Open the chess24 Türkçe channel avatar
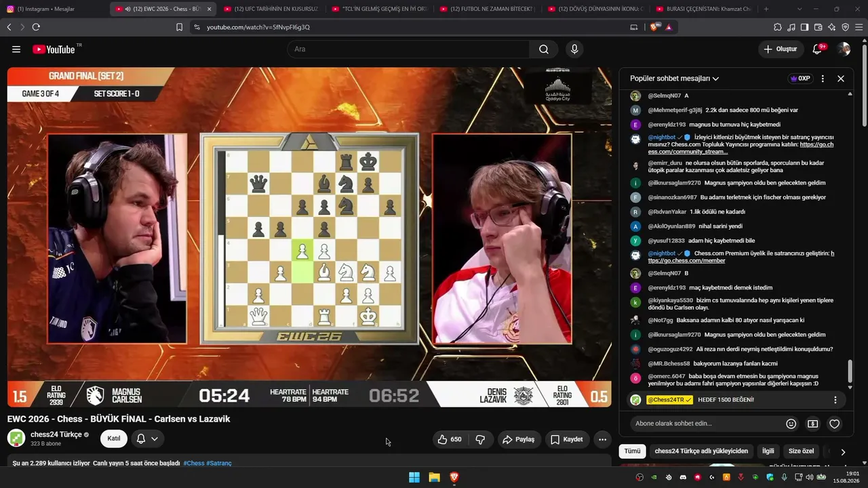 coord(16,438)
